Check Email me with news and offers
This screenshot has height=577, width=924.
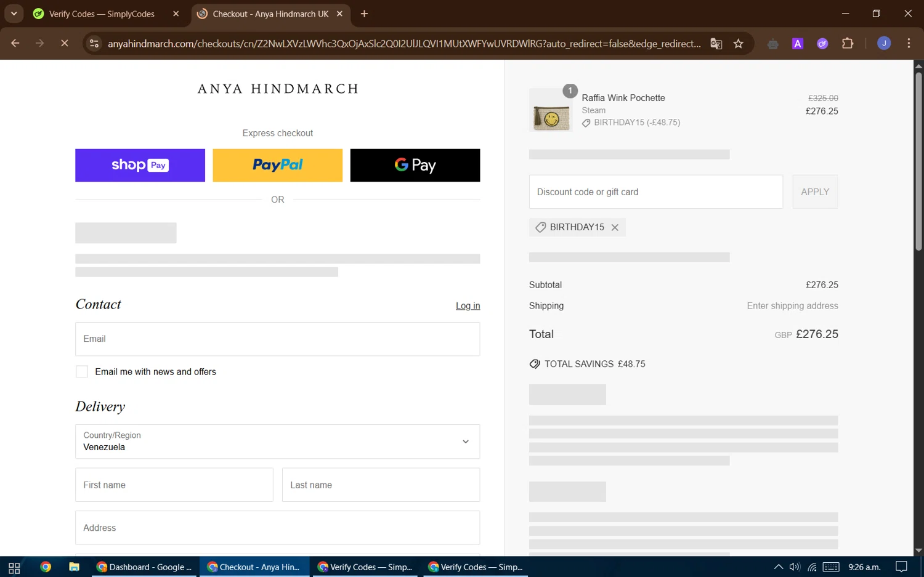[x=82, y=371]
